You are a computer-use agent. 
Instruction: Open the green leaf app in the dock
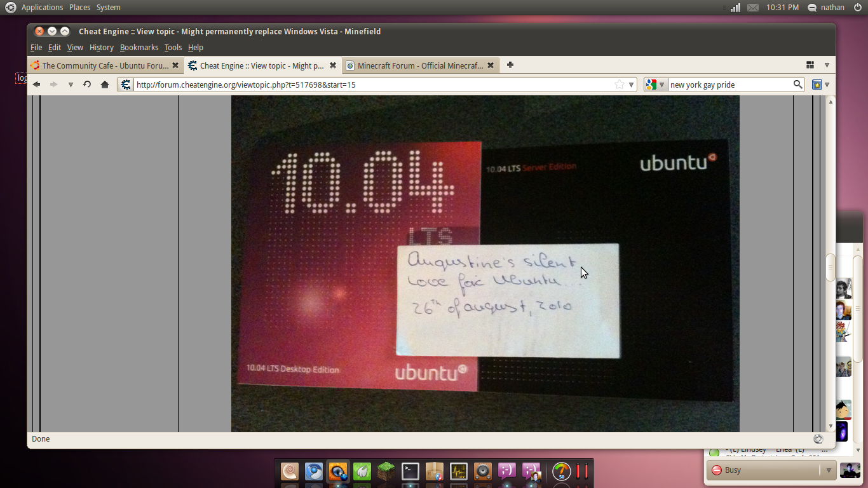coord(362,471)
